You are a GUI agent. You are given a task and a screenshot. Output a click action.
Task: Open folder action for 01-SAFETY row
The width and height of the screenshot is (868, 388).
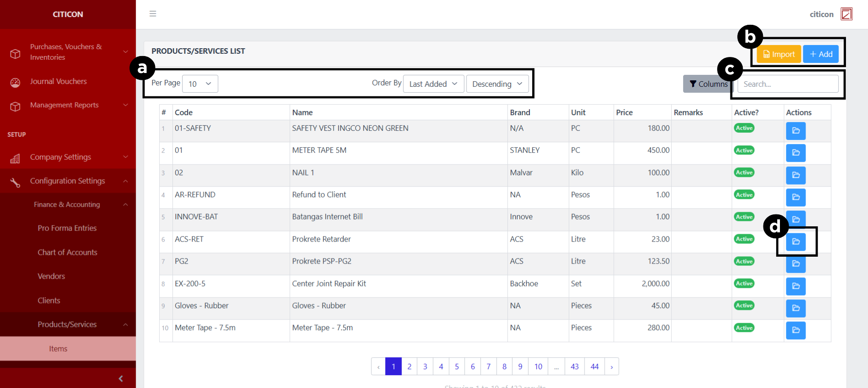click(796, 131)
